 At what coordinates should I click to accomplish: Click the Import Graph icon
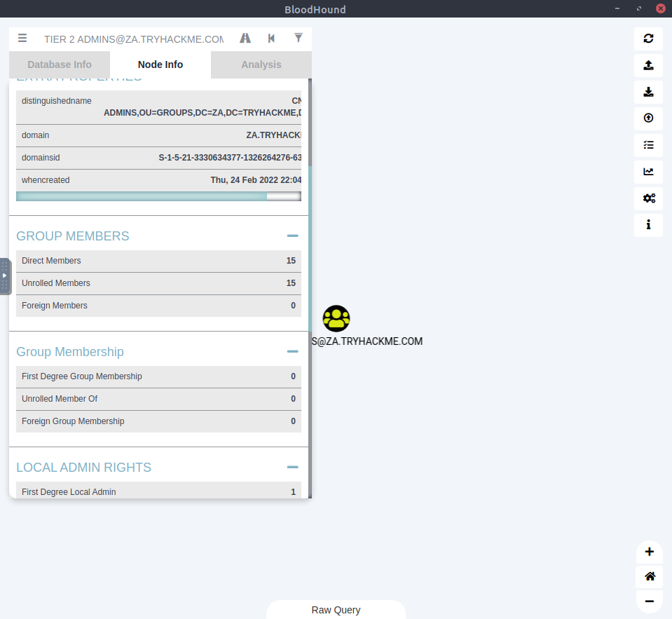(x=648, y=92)
